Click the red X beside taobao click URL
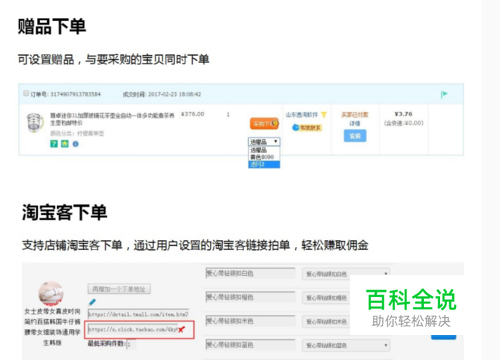This screenshot has width=500, height=360. [181, 329]
